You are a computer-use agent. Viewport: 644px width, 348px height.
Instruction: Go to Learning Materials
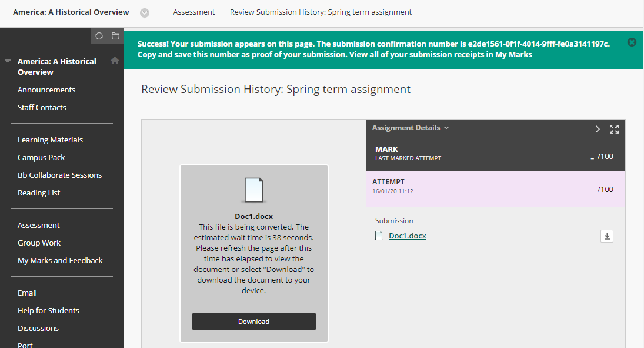[50, 140]
